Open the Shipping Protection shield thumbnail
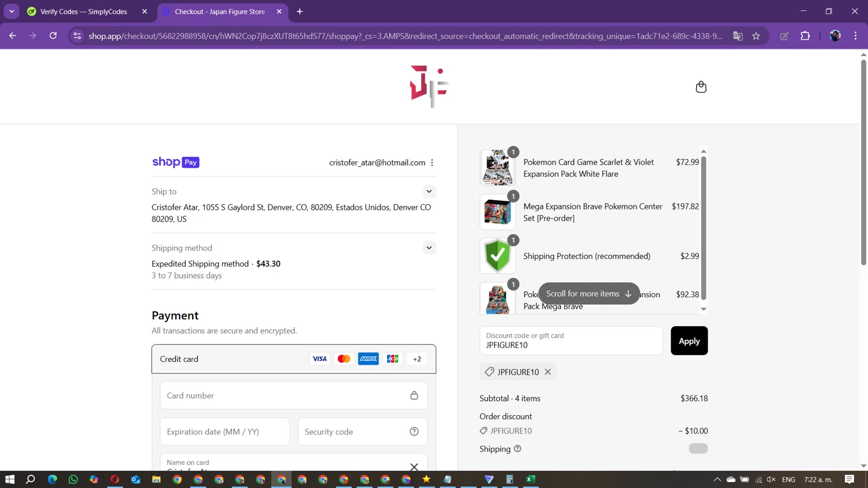Screen dimensions: 868x488 498,256
